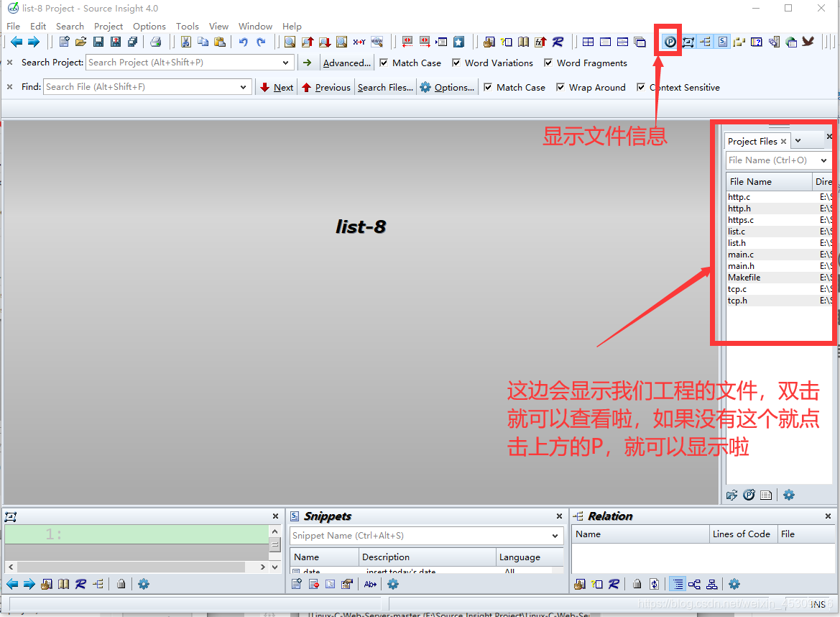Open the Snippet Name (Ctrl+Alt+S) dropdown
The height and width of the screenshot is (617, 840).
point(554,536)
